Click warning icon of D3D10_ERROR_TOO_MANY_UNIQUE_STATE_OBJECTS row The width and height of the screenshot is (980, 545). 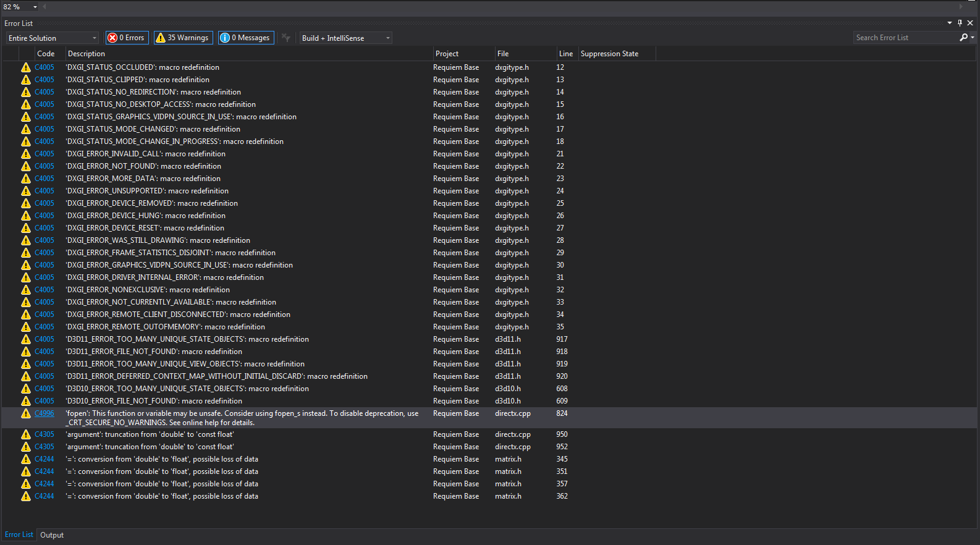click(26, 389)
